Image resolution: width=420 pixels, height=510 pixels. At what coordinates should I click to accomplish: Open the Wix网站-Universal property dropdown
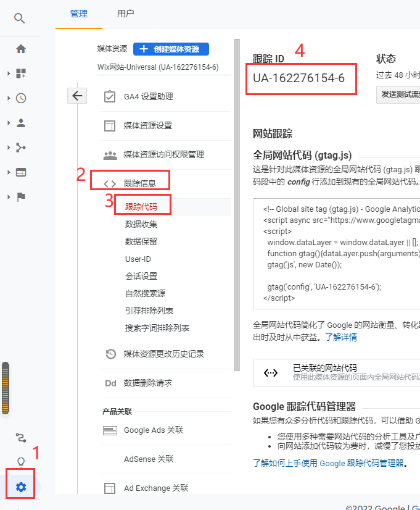pyautogui.click(x=163, y=67)
